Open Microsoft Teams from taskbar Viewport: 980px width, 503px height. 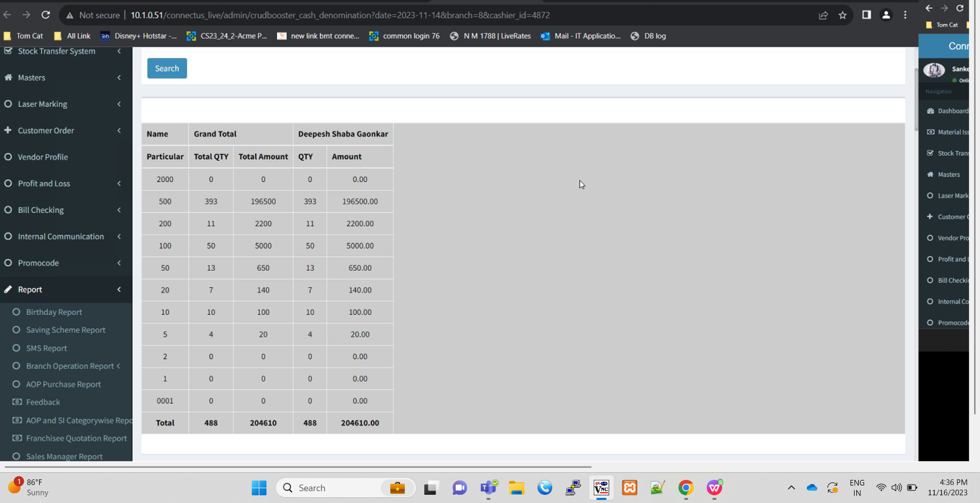tap(488, 488)
